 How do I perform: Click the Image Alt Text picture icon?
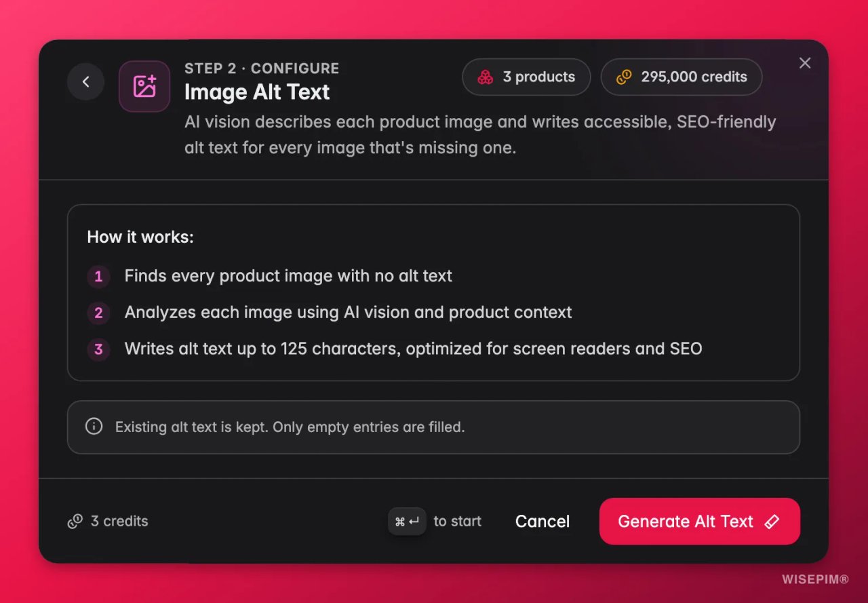[144, 86]
